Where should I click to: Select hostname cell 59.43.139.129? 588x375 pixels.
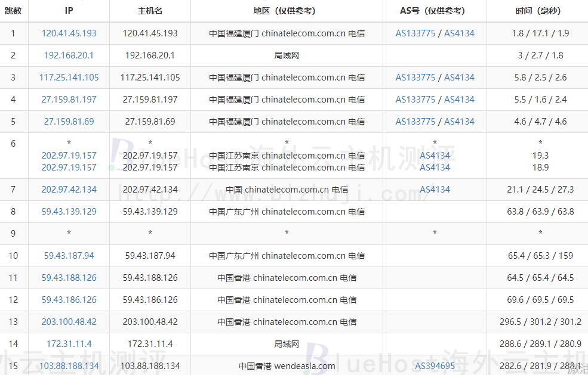pyautogui.click(x=150, y=212)
